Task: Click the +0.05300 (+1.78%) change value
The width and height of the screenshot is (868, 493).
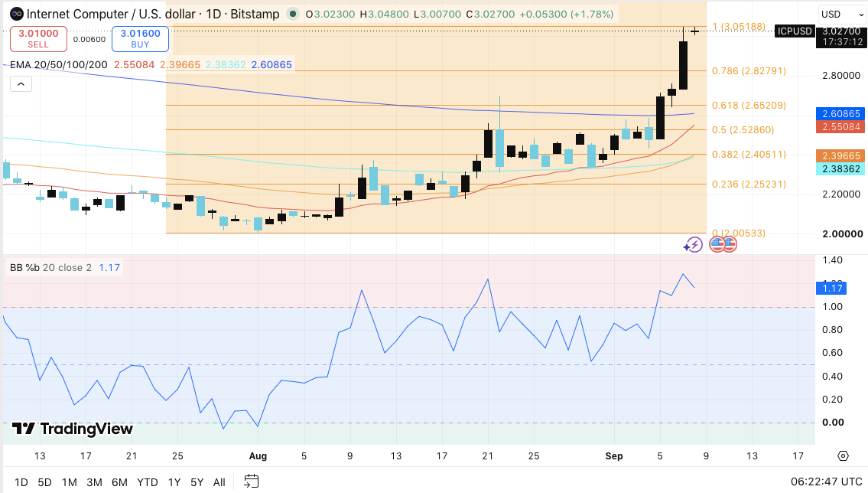Action: (567, 14)
